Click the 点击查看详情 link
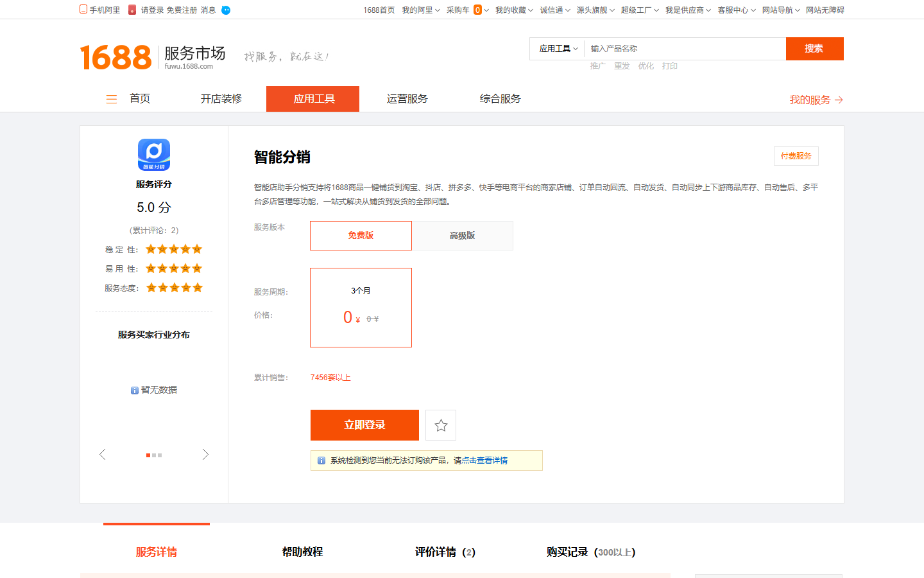This screenshot has height=578, width=924. point(484,460)
